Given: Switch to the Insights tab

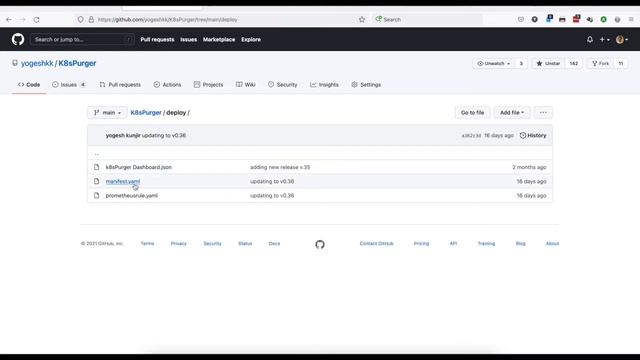Looking at the screenshot, I should pyautogui.click(x=324, y=85).
